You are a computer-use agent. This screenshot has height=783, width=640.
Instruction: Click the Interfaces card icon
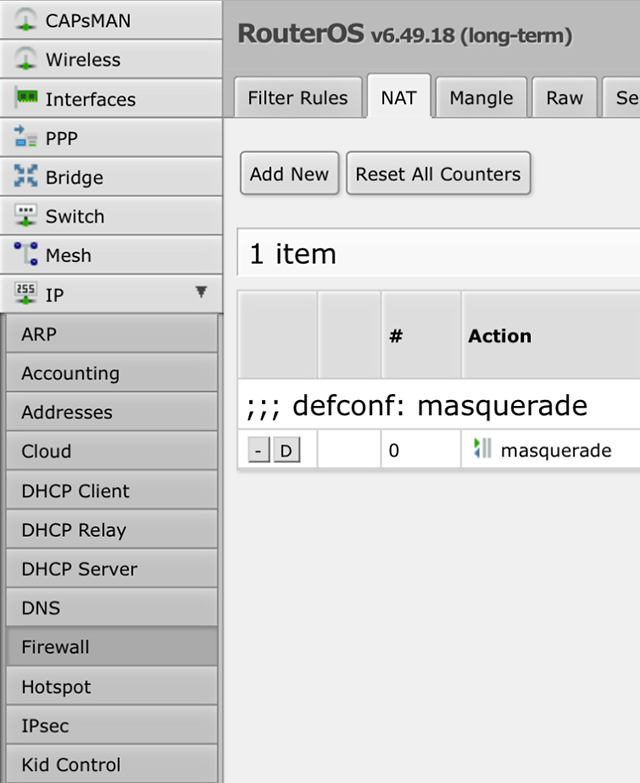[x=26, y=99]
